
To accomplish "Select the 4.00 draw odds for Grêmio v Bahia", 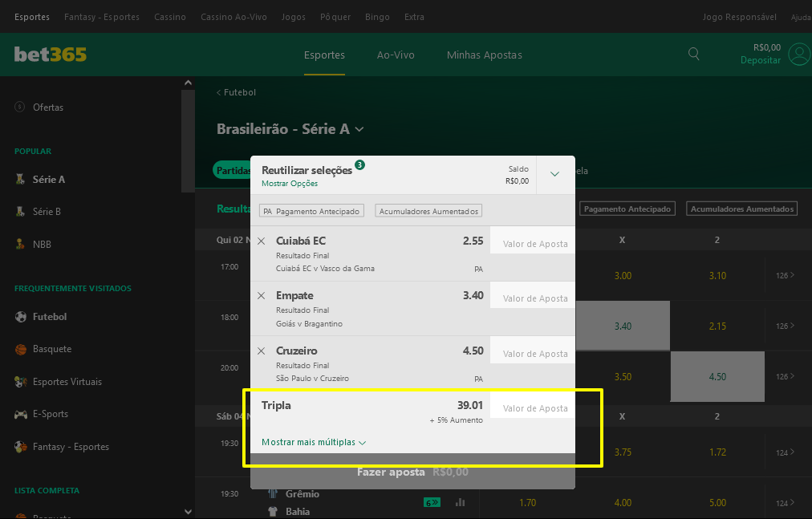I will point(623,502).
